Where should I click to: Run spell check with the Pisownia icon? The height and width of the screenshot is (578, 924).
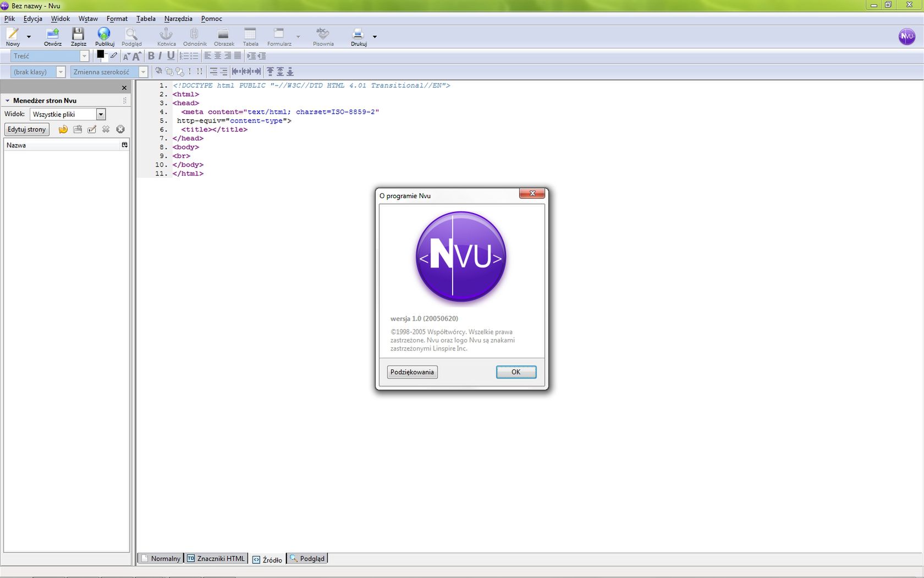click(323, 37)
